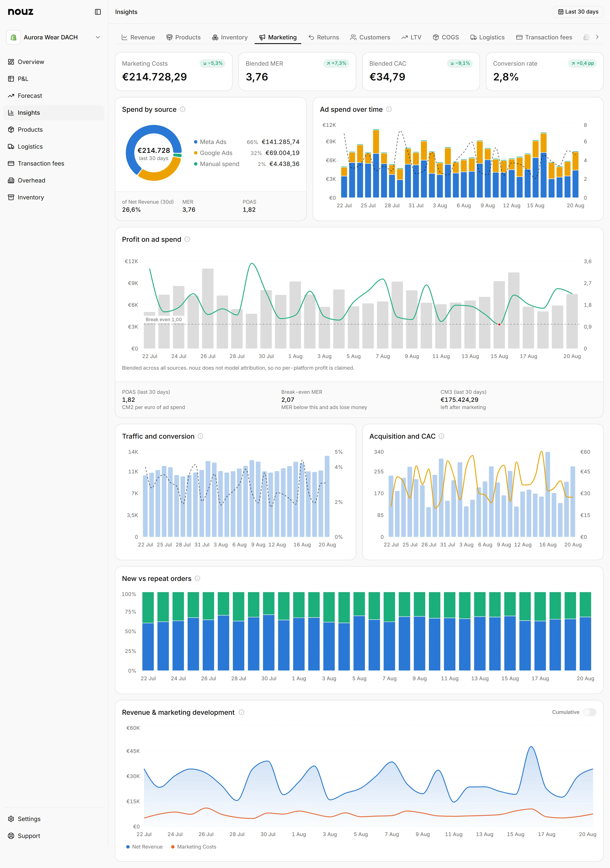
Task: Toggle the Cumulative switch
Action: click(x=589, y=712)
